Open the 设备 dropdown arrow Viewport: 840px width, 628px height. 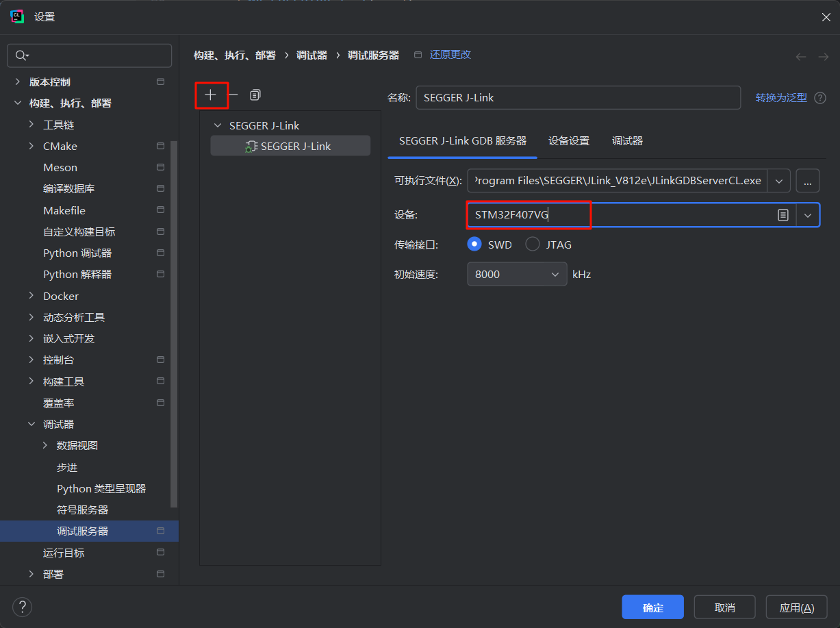(x=808, y=215)
